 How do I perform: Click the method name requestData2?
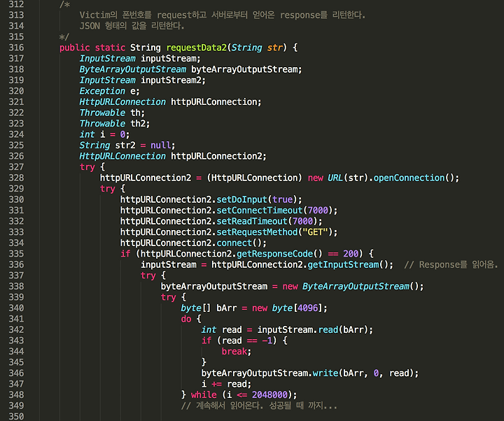(x=197, y=48)
